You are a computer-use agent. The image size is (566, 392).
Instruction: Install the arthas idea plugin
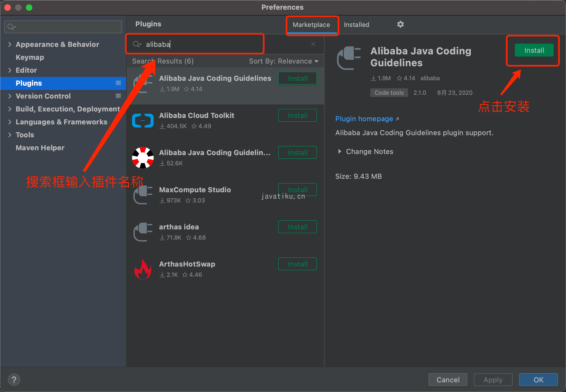(297, 227)
